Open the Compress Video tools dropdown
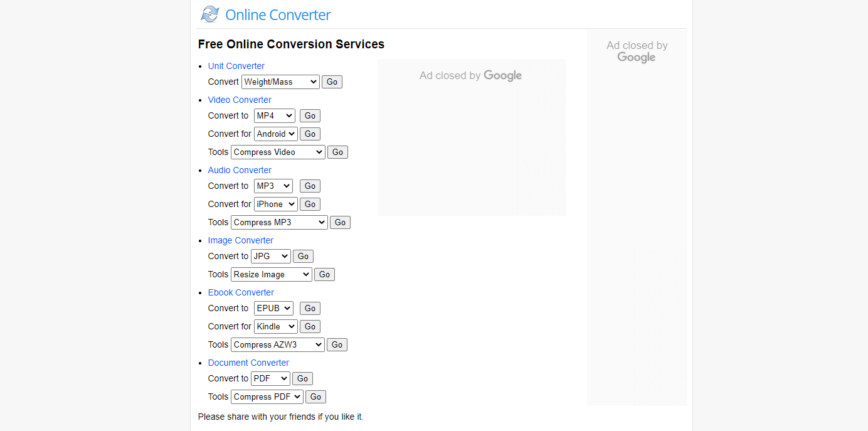The width and height of the screenshot is (868, 431). 277,152
